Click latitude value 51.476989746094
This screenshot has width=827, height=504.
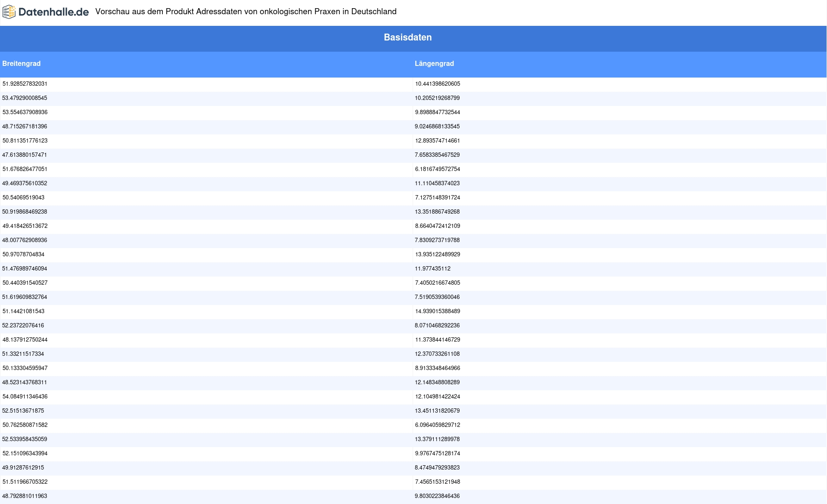[25, 269]
